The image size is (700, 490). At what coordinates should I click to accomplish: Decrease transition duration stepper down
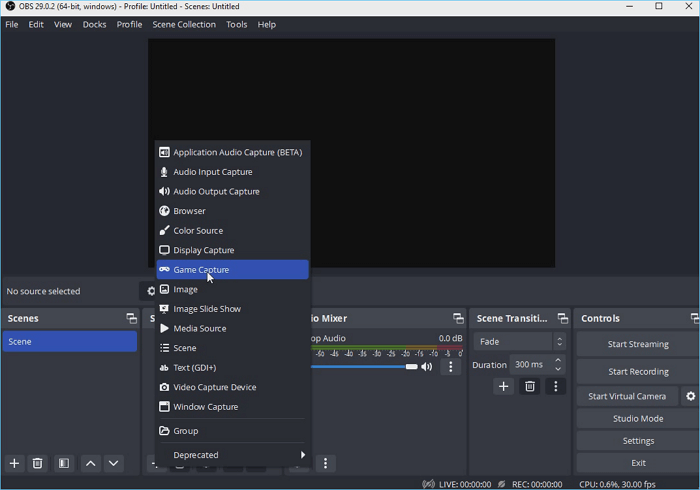tap(558, 369)
